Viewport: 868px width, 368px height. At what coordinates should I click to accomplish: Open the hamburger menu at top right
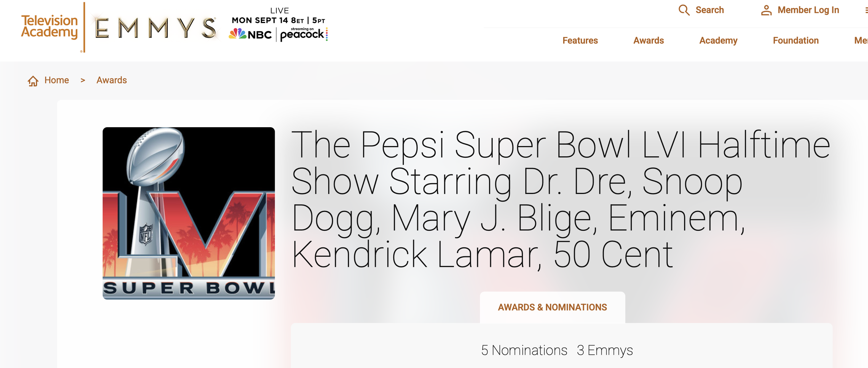[x=866, y=10]
